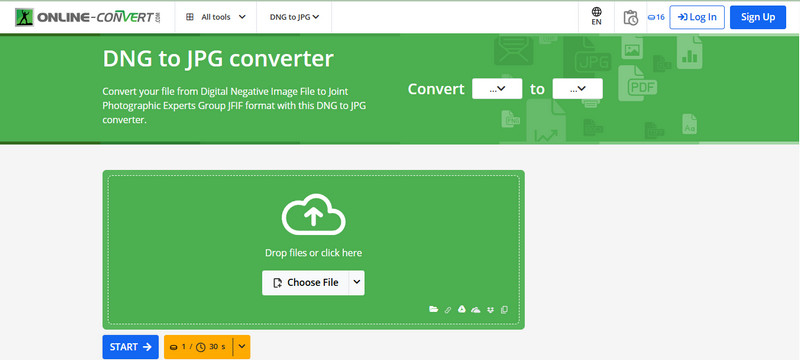
Task: Expand the orange credits dropdown arrow
Action: click(x=242, y=347)
